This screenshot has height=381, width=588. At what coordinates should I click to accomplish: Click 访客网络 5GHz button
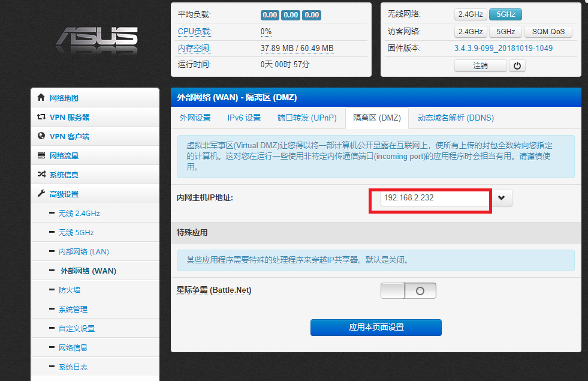tap(505, 32)
